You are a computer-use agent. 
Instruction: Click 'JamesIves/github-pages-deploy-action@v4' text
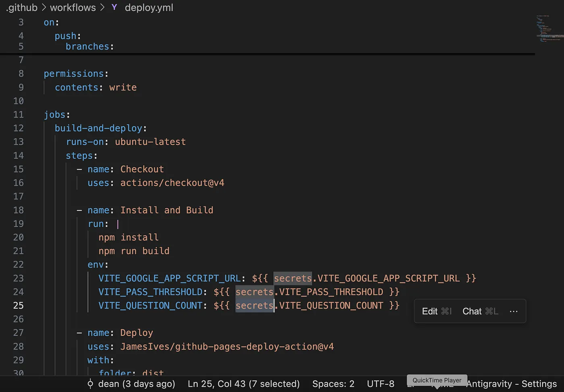click(x=227, y=347)
